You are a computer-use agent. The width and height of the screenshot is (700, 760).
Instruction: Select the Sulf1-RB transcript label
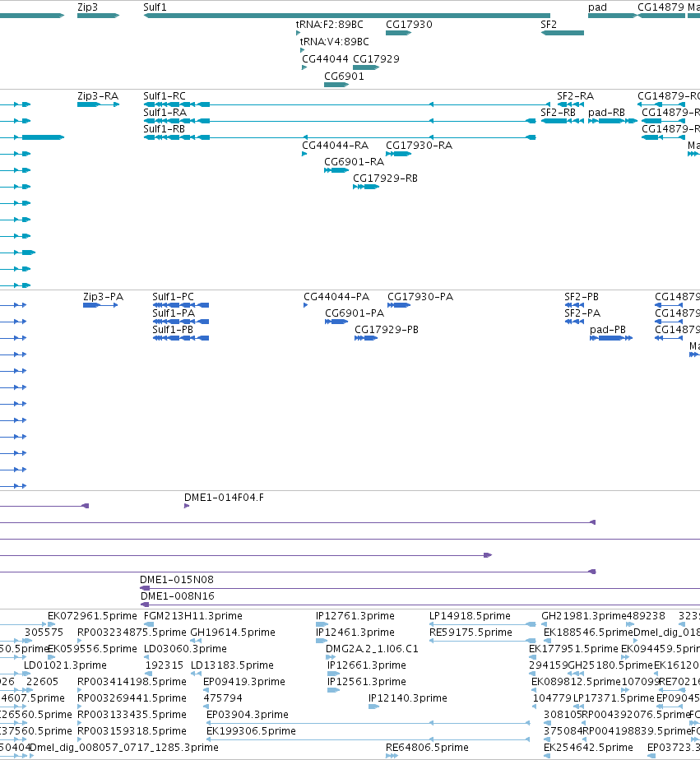(165, 129)
